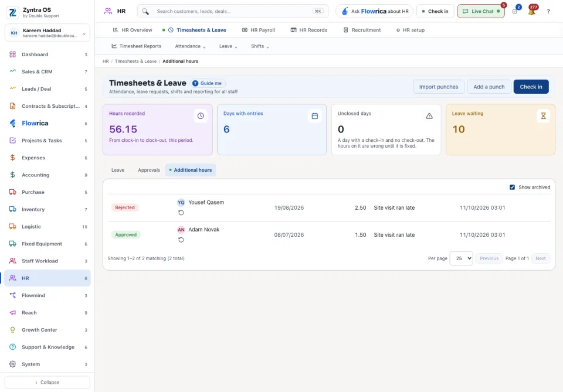Viewport: 563px width, 392px height.
Task: Click the dark blue Check in button
Action: (x=531, y=87)
